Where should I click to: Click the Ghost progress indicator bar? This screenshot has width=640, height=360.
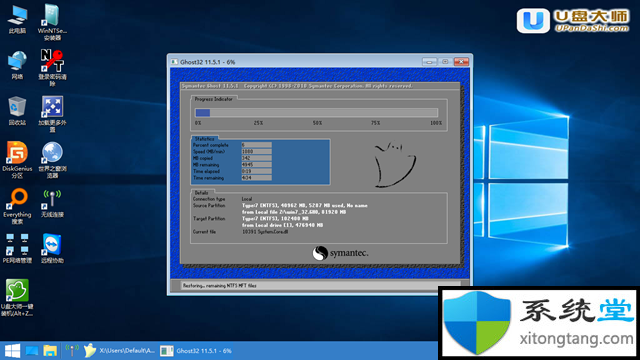click(317, 113)
